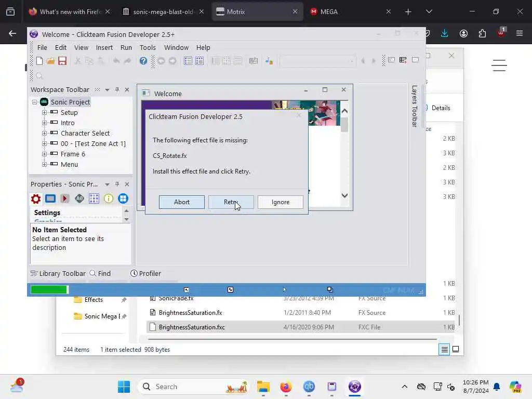The height and width of the screenshot is (399, 532).
Task: Click the music note extension icon in toolbar
Action: pos(269,61)
